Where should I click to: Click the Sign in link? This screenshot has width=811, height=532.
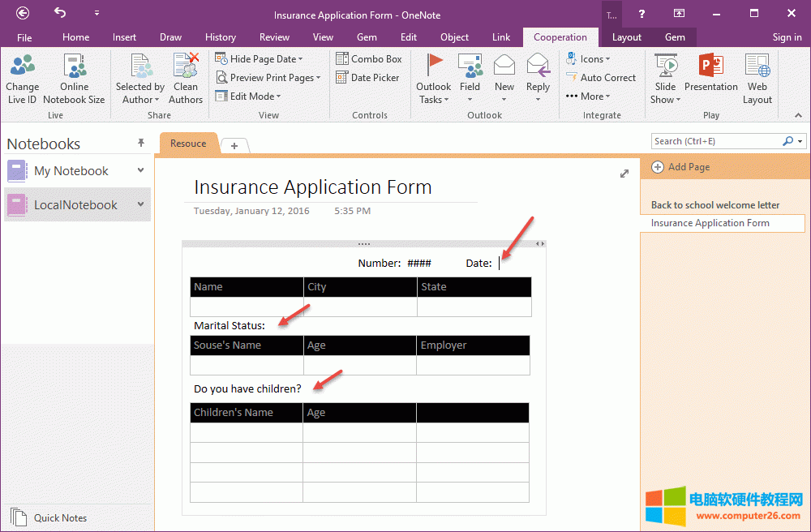[787, 36]
